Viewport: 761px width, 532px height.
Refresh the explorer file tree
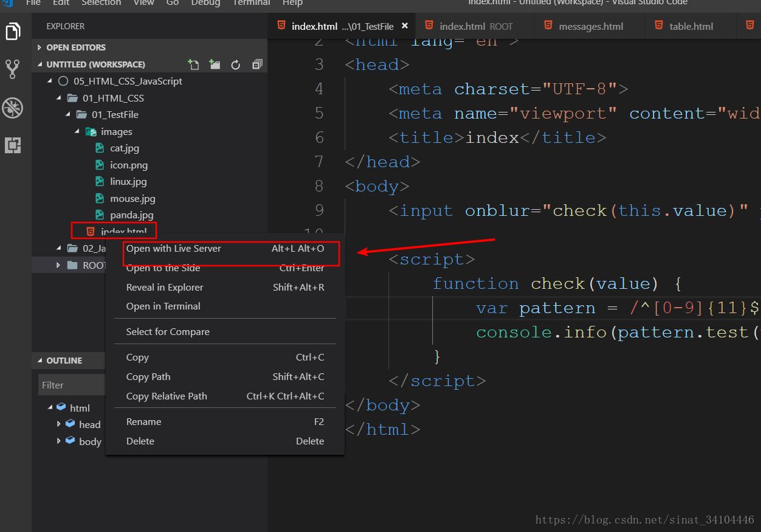pyautogui.click(x=236, y=64)
